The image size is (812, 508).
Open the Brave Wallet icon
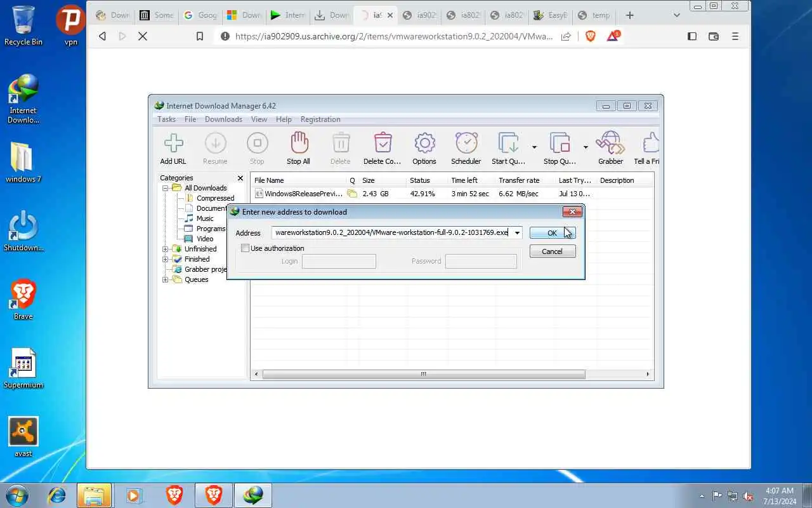tap(714, 36)
